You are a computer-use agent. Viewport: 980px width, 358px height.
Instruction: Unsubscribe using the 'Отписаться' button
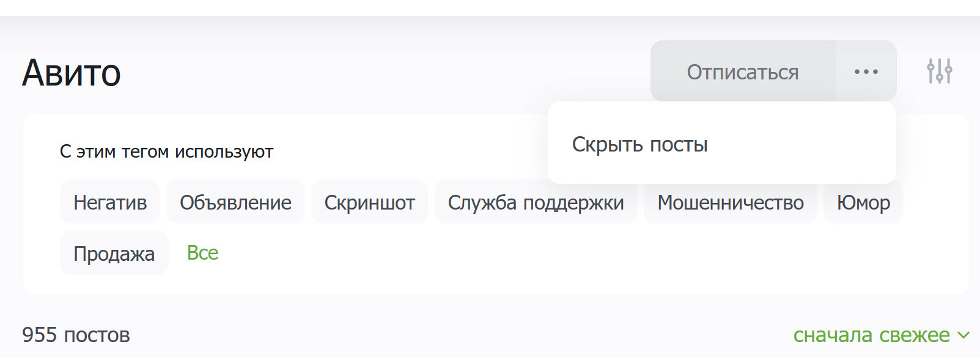(x=742, y=71)
